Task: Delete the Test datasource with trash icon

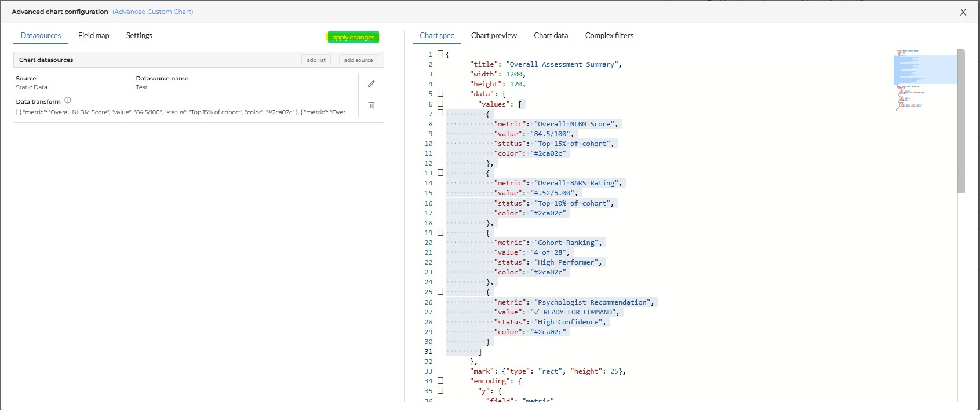Action: (x=371, y=106)
